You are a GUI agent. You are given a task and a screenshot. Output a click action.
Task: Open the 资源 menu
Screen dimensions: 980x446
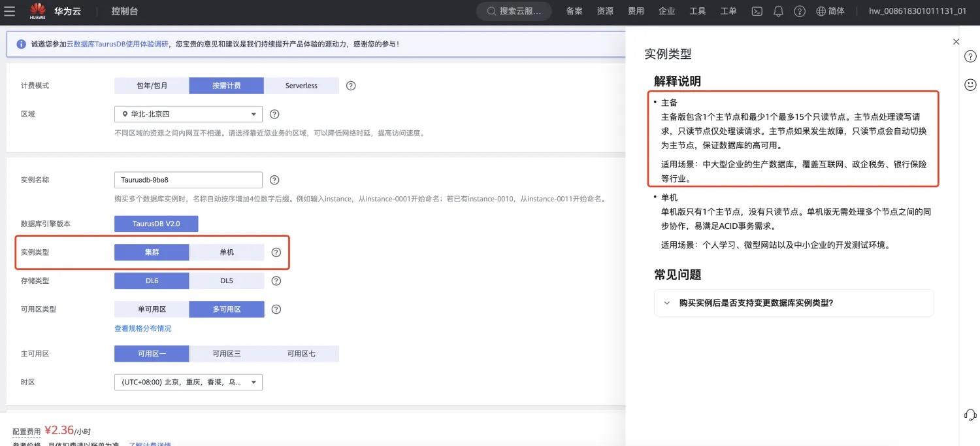click(605, 11)
